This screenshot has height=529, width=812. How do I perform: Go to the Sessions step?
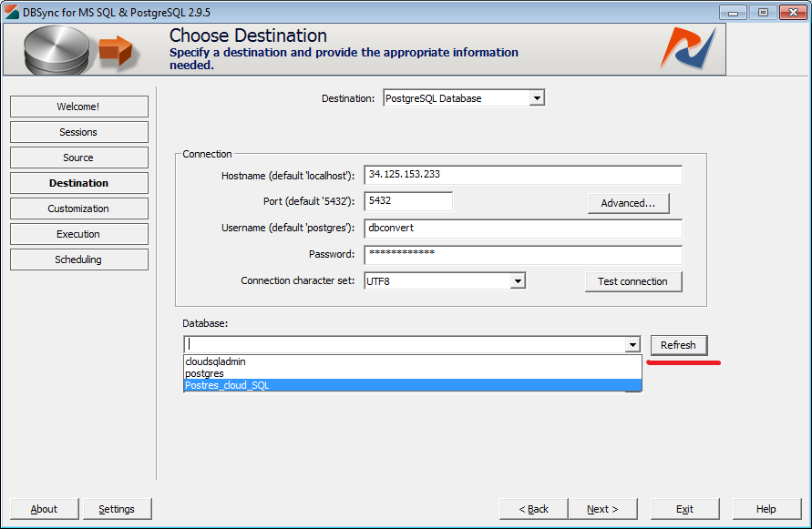point(78,132)
